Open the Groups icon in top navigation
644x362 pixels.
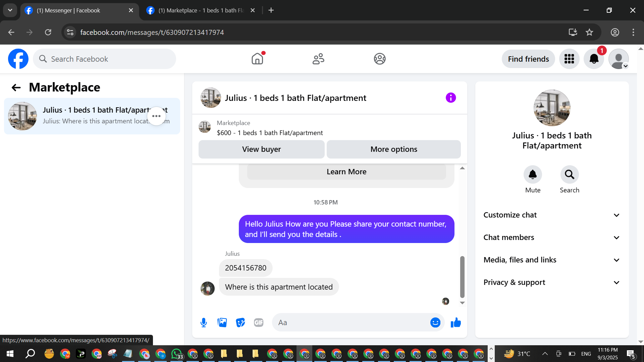pos(380,59)
